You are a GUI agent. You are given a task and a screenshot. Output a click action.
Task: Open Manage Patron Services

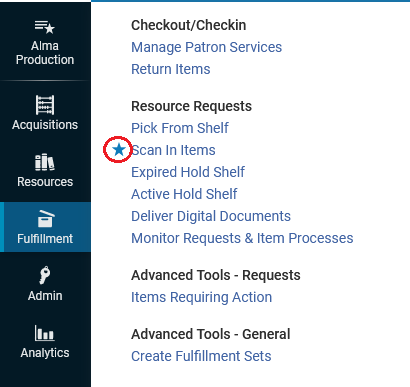(x=206, y=47)
